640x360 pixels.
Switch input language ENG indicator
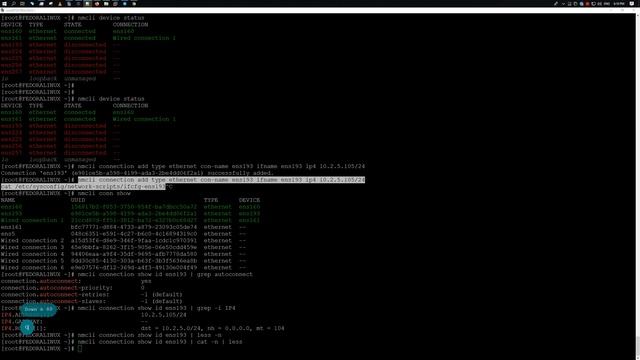click(x=606, y=4)
